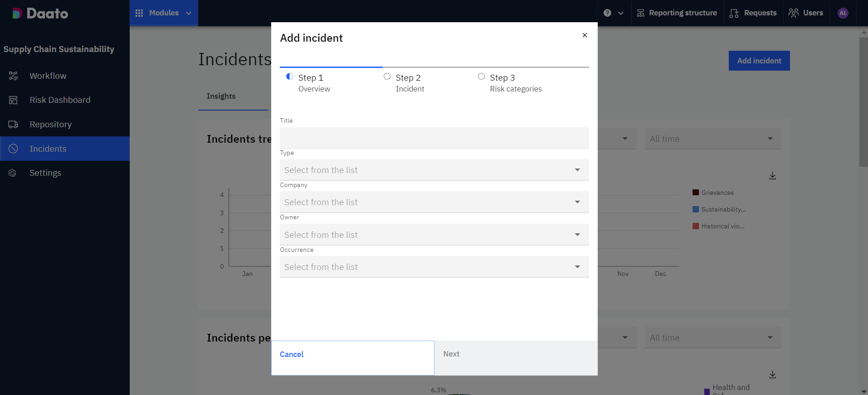
Task: Click the Grievances legend color swatch
Action: point(696,193)
